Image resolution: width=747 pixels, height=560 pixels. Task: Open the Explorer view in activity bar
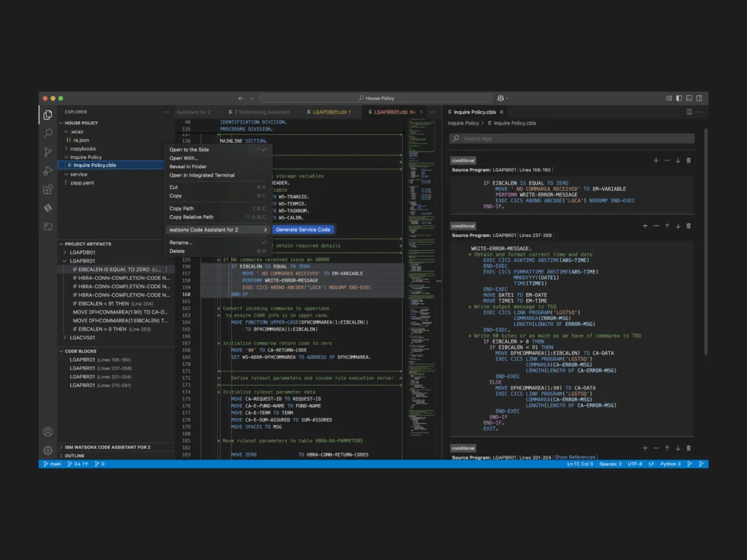pyautogui.click(x=47, y=114)
